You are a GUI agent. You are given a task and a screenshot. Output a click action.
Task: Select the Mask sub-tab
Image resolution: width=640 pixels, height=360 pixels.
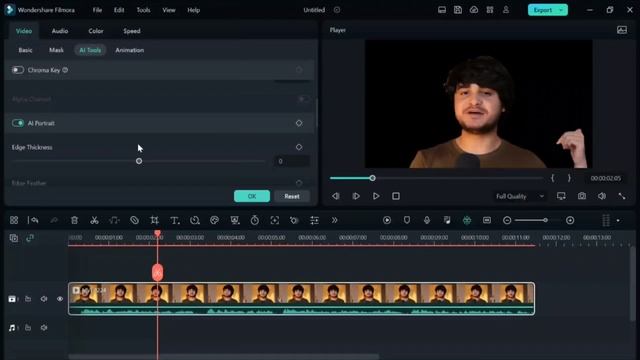pos(56,50)
